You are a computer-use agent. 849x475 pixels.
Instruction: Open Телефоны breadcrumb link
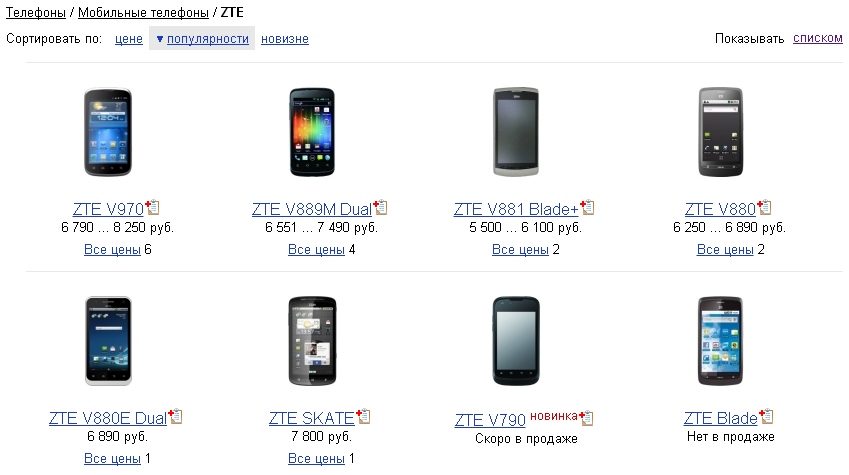point(36,12)
